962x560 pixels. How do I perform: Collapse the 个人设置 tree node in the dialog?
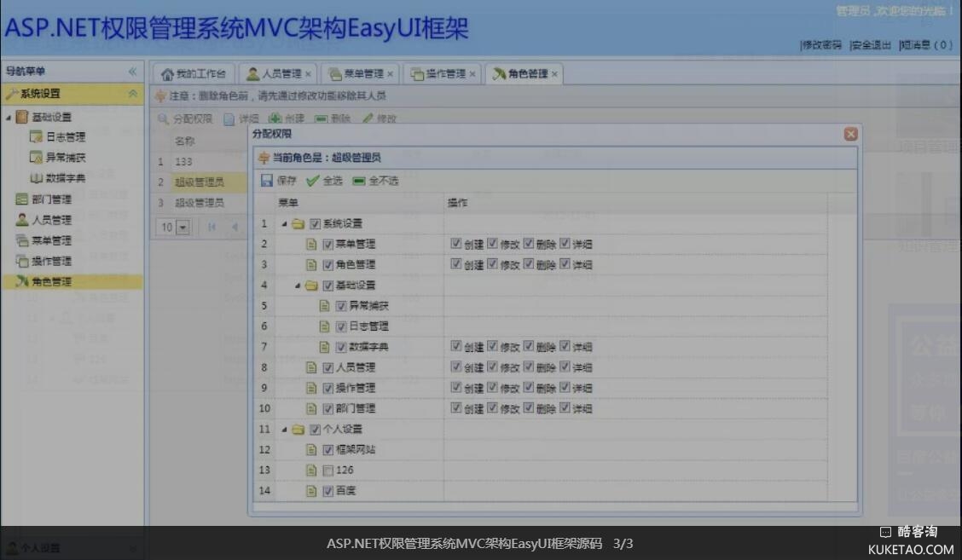tap(284, 430)
